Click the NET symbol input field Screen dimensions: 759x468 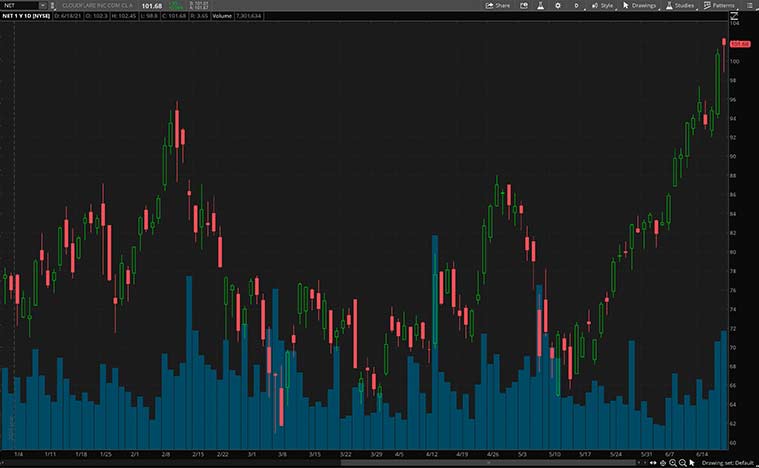(18, 5)
